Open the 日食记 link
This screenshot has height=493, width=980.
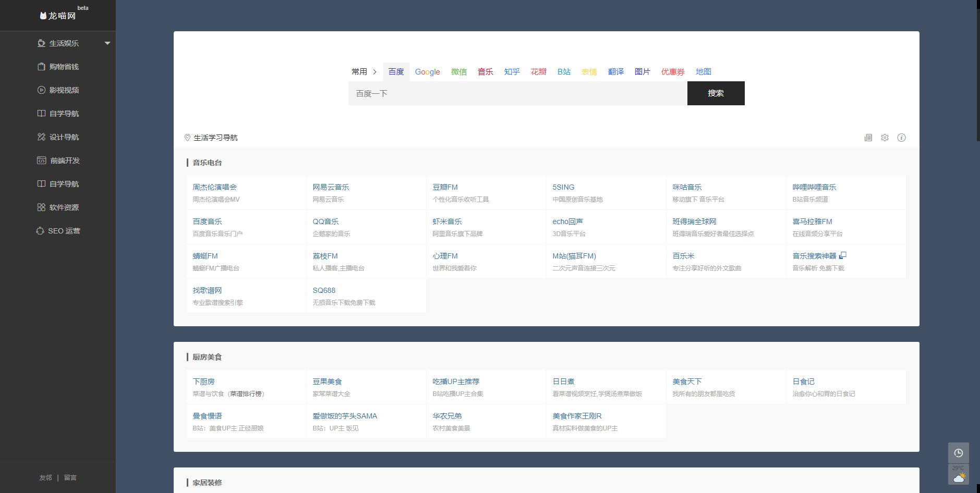[x=803, y=381]
